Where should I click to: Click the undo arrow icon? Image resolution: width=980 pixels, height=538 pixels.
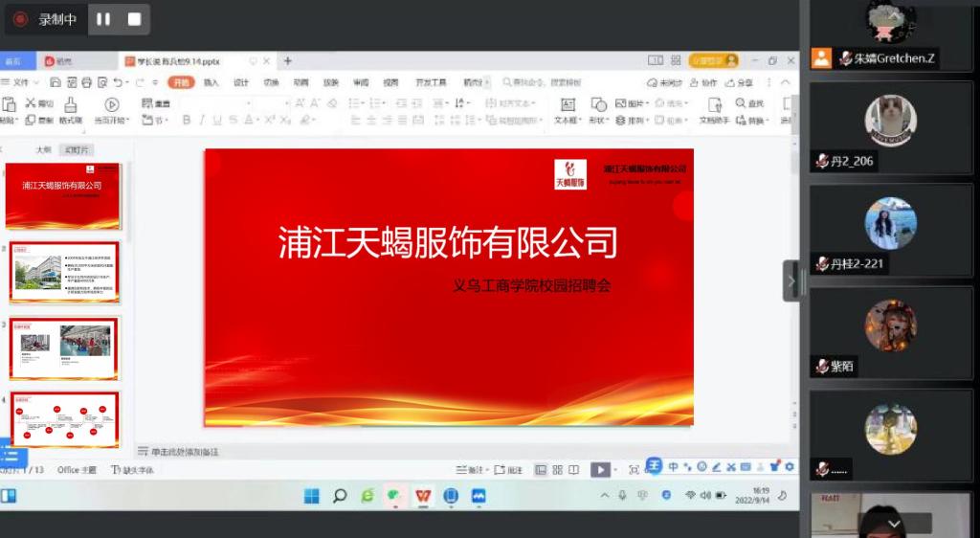tap(117, 83)
